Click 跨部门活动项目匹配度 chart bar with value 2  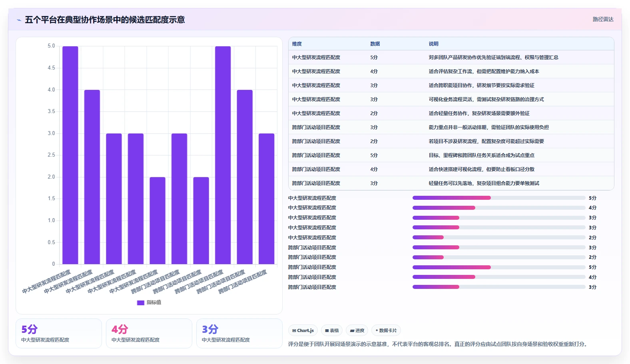pyautogui.click(x=201, y=221)
